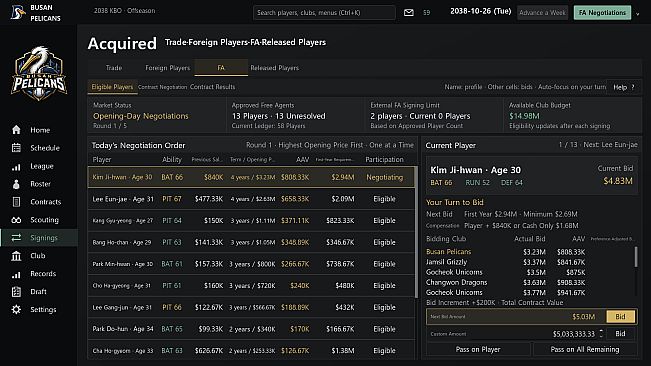Click the date 2038-10-26 (Tue)
Viewport: 651px width, 366px height.
480,11
